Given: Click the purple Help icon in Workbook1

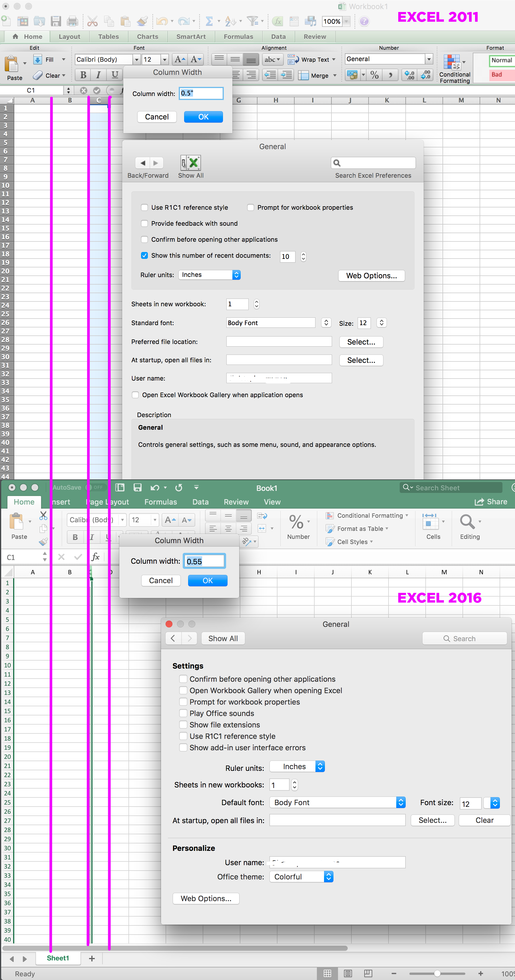Looking at the screenshot, I should (x=364, y=21).
